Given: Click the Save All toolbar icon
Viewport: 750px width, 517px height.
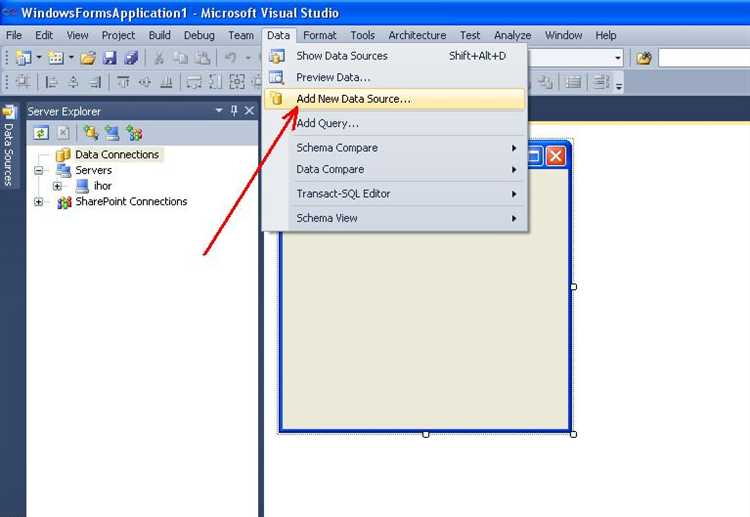Looking at the screenshot, I should point(129,58).
